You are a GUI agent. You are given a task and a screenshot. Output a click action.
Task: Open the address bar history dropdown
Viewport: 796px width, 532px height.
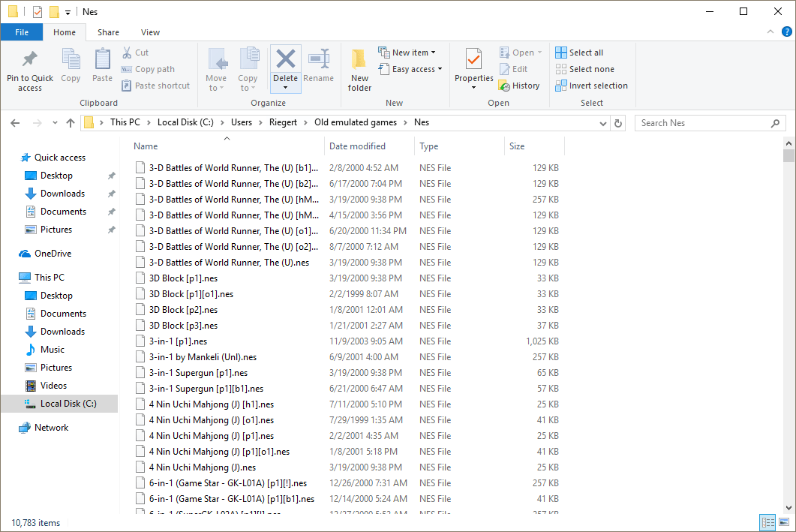click(602, 123)
